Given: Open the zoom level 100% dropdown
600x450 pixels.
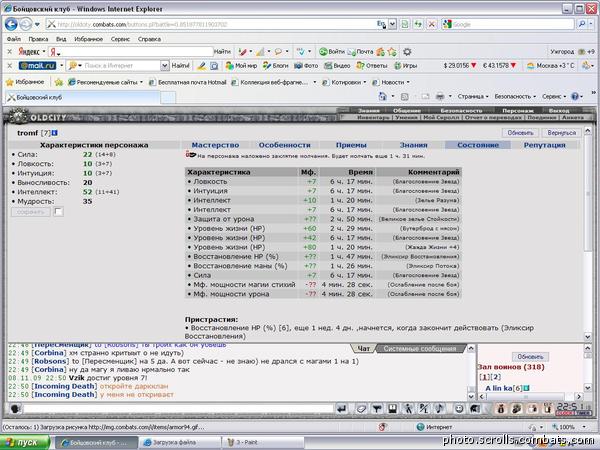Looking at the screenshot, I should (x=584, y=427).
